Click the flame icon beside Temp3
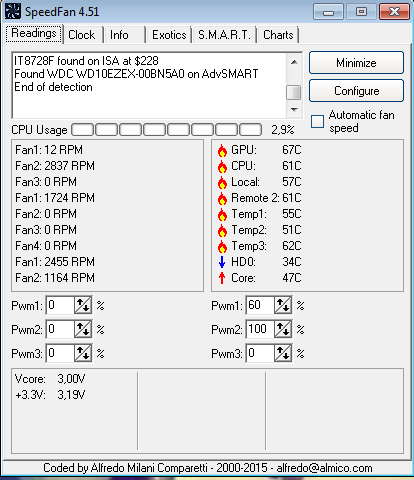414x480 pixels. pyautogui.click(x=222, y=246)
